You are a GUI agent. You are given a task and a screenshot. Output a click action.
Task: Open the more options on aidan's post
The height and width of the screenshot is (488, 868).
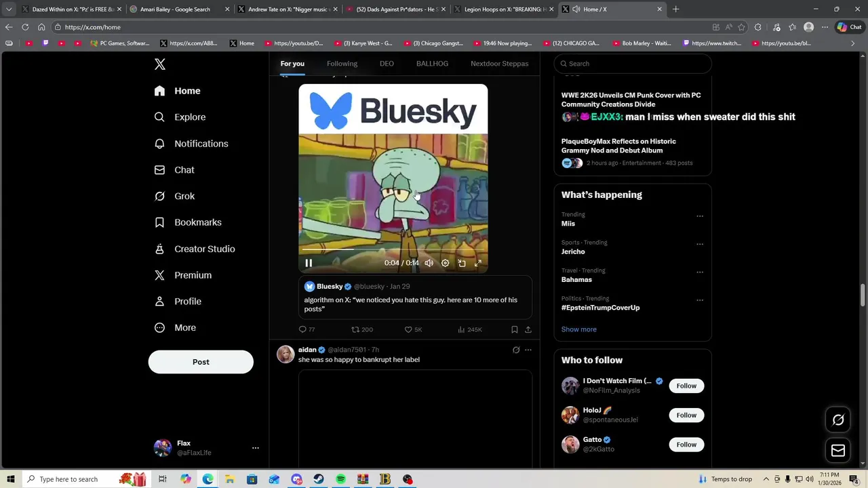[528, 350]
